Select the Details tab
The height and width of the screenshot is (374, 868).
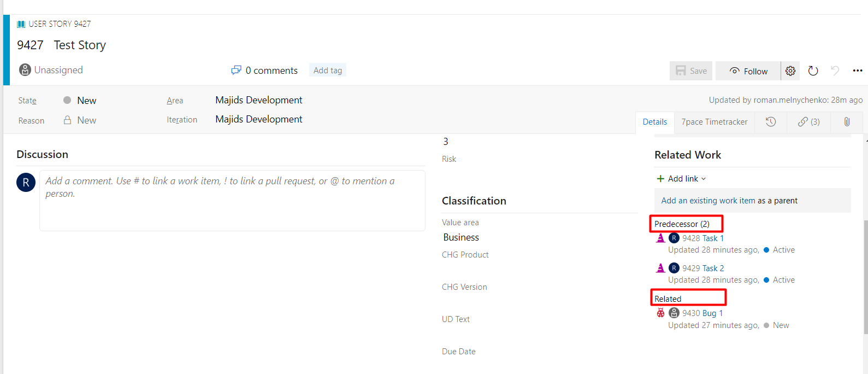(655, 122)
